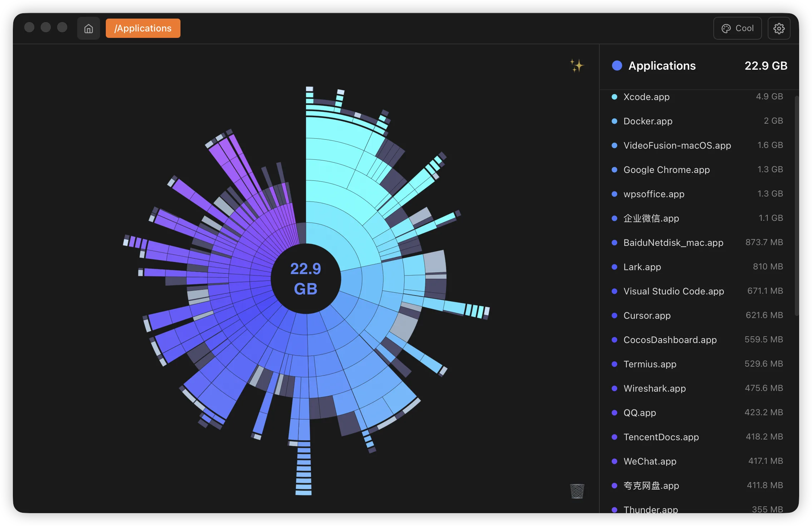Click the home icon button

tap(88, 28)
